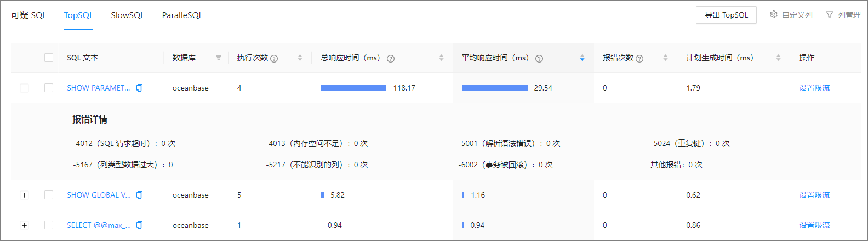
Task: Click the -5167 (列类型数据过大) error entry
Action: [123, 165]
